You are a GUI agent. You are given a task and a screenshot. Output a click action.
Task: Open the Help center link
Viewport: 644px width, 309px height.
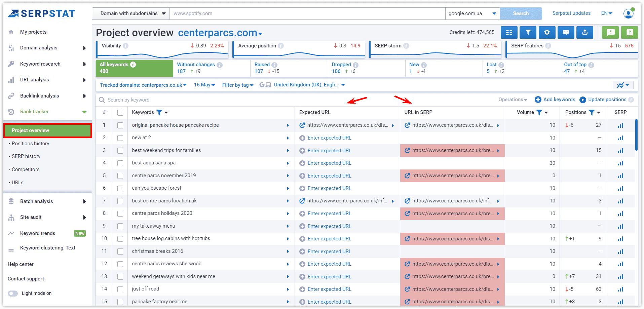click(x=21, y=264)
